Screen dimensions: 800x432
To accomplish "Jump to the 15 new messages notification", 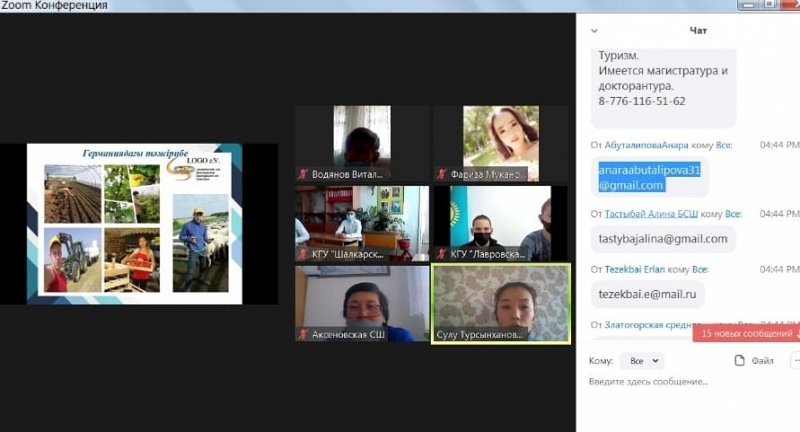I will pos(746,333).
